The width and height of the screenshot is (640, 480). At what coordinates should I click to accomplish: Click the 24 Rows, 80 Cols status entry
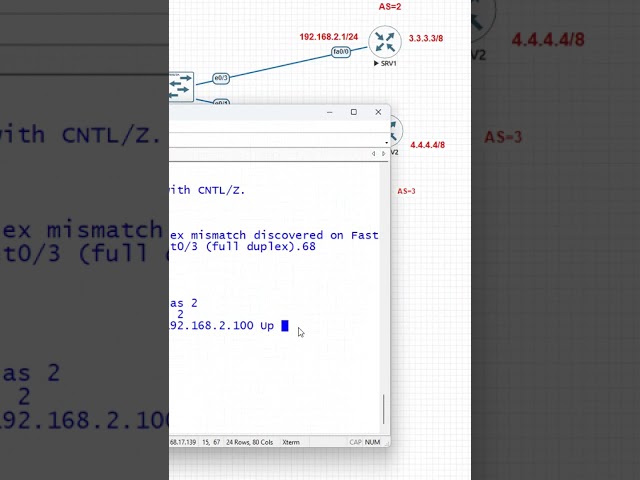tap(249, 442)
